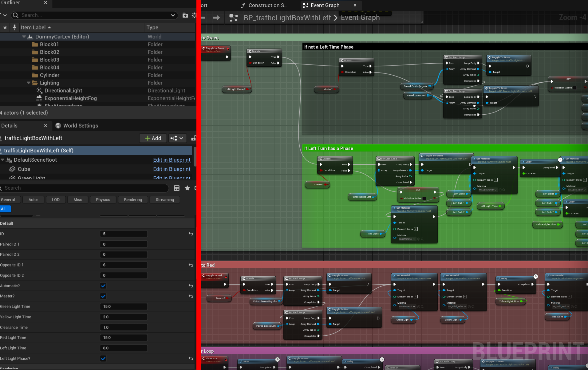The width and height of the screenshot is (588, 370).
Task: Toggle the Left Light Phase? checkbox
Action: (103, 358)
